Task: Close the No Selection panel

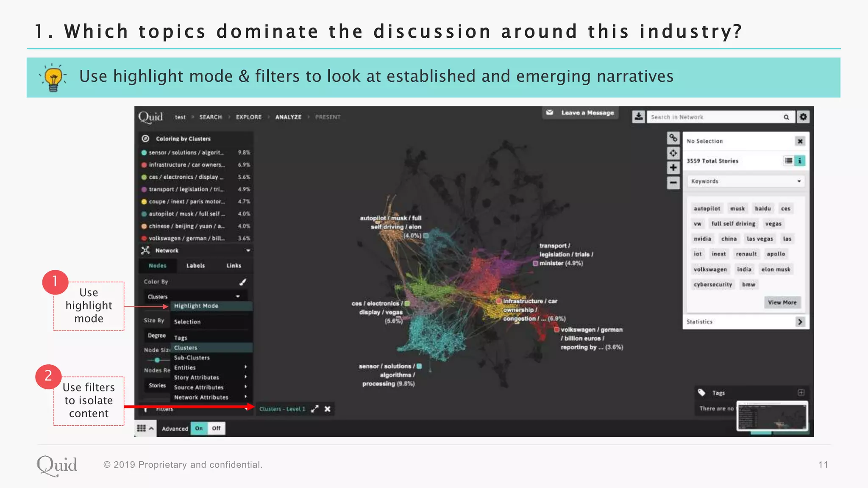Action: coord(800,141)
